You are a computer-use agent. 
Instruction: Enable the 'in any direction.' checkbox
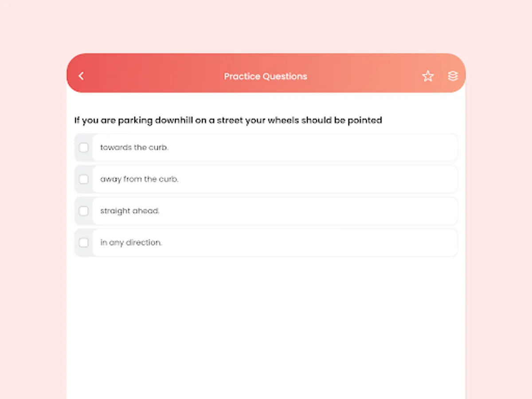pyautogui.click(x=84, y=243)
